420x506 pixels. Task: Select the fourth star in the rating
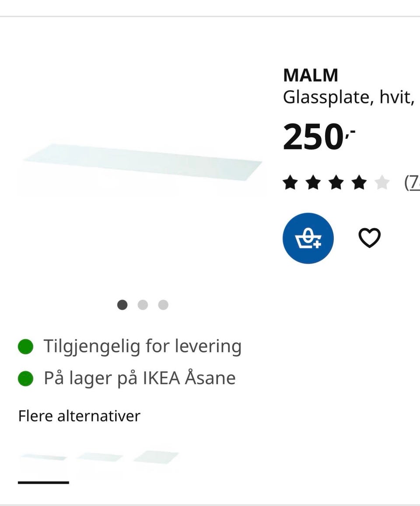coord(359,183)
